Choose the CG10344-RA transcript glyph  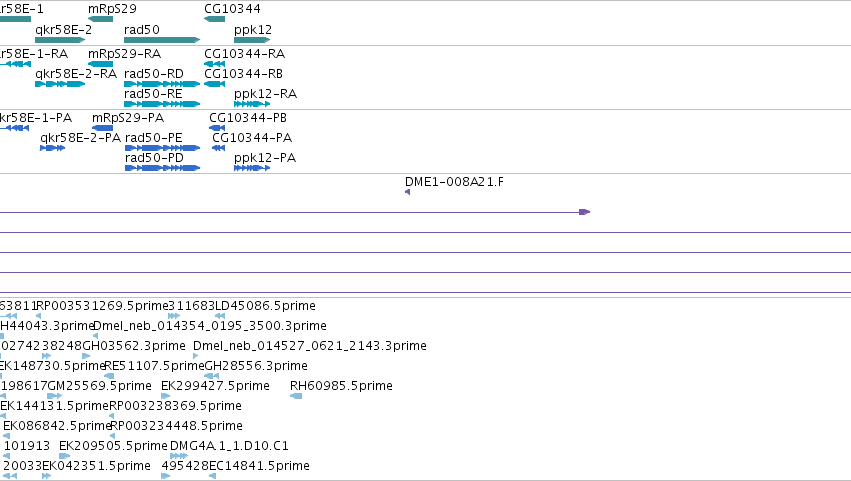click(214, 64)
